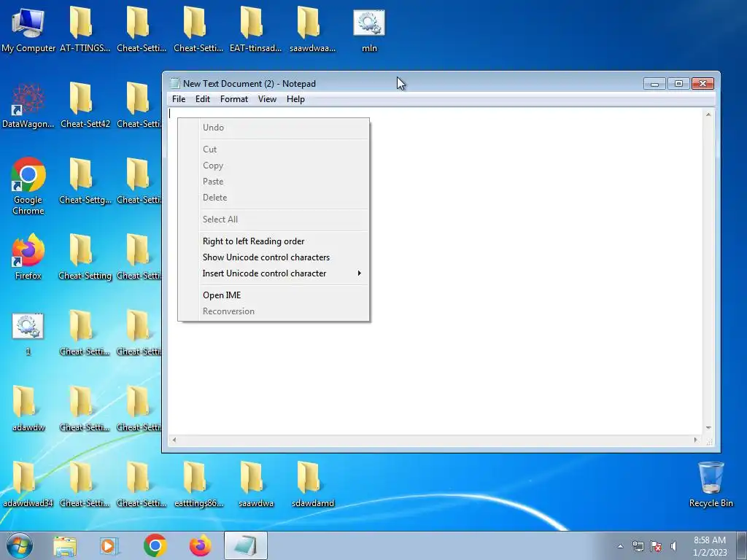The width and height of the screenshot is (747, 560).
Task: Open Windows Explorer from the taskbar
Action: pyautogui.click(x=65, y=545)
